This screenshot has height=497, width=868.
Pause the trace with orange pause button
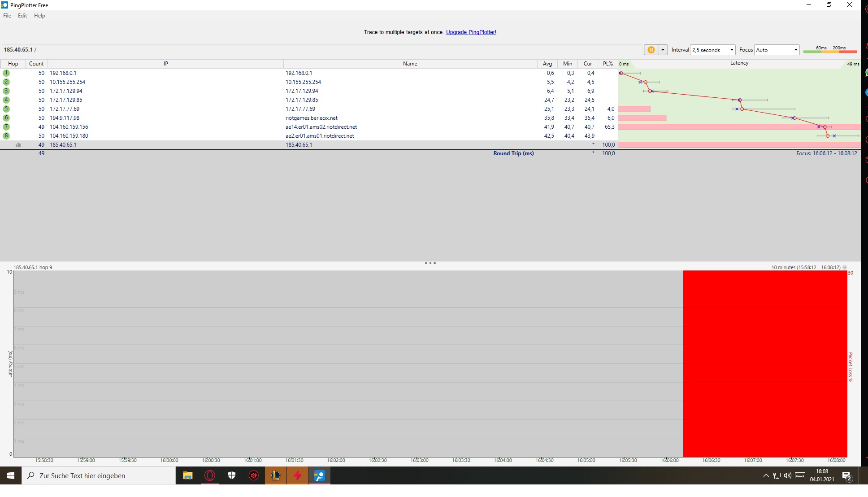click(651, 50)
